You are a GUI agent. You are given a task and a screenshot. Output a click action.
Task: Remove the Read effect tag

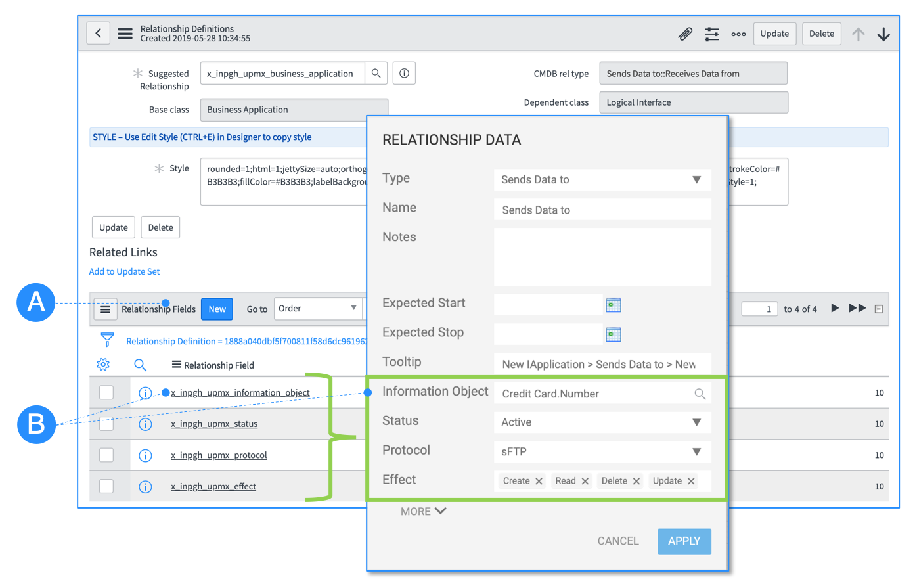[x=585, y=481]
